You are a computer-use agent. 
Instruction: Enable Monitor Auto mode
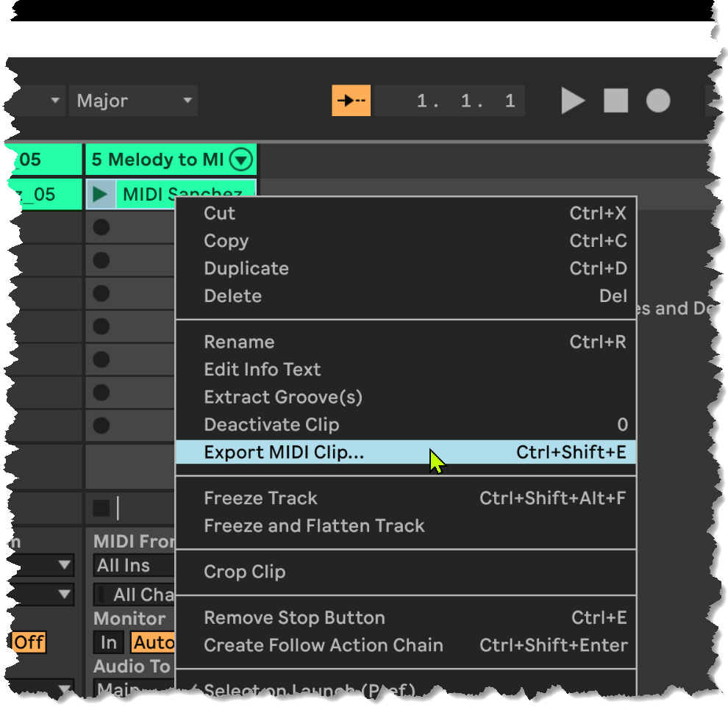tap(152, 642)
